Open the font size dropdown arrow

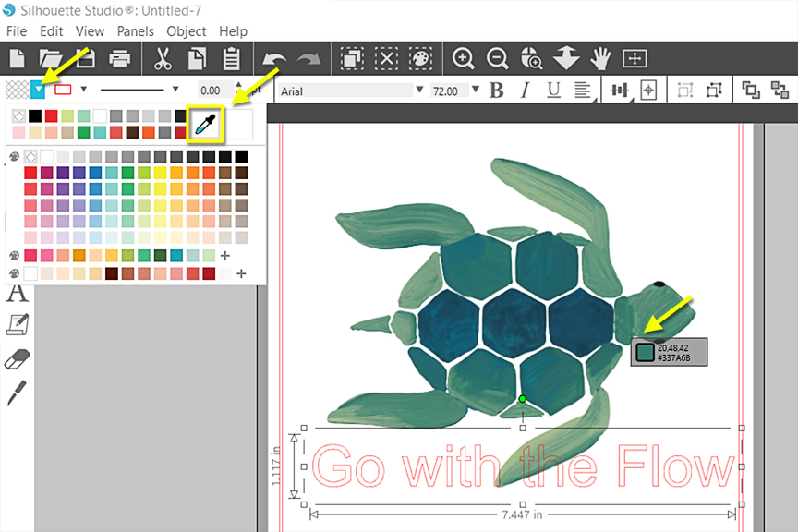[x=476, y=90]
